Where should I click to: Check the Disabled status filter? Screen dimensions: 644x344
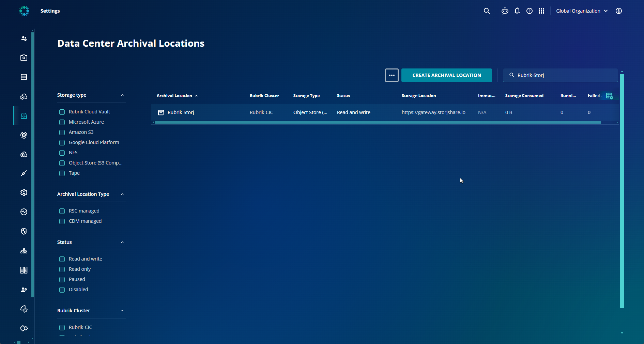pos(62,290)
